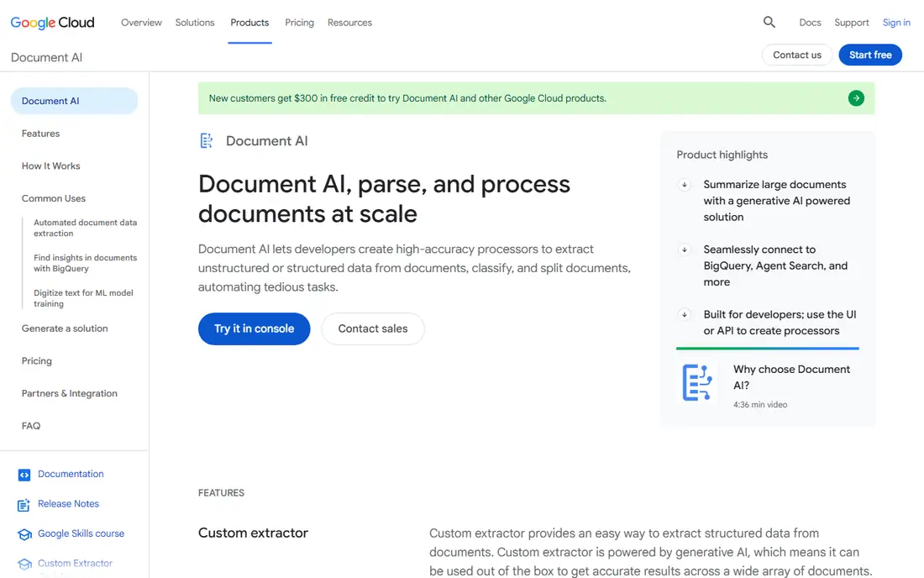Click the Custom extractor feature heading
Viewport: 924px width, 578px height.
click(x=253, y=533)
